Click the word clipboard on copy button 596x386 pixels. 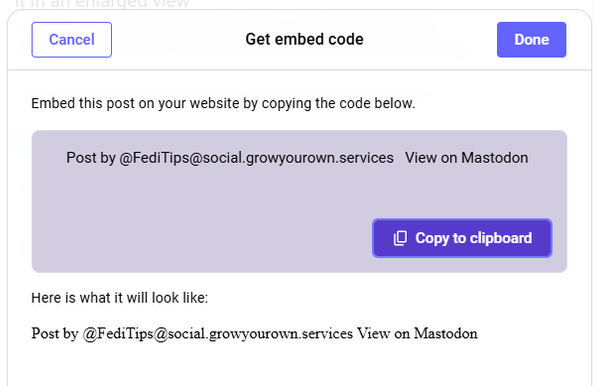coord(501,238)
